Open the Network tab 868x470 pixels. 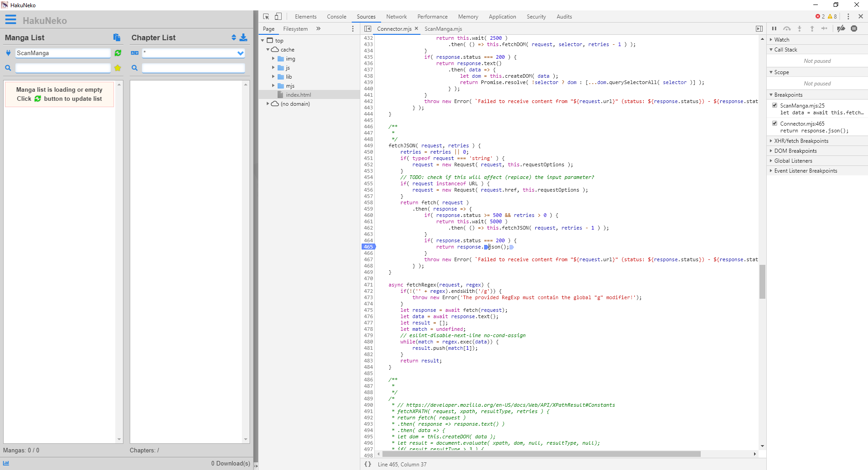[x=396, y=17]
